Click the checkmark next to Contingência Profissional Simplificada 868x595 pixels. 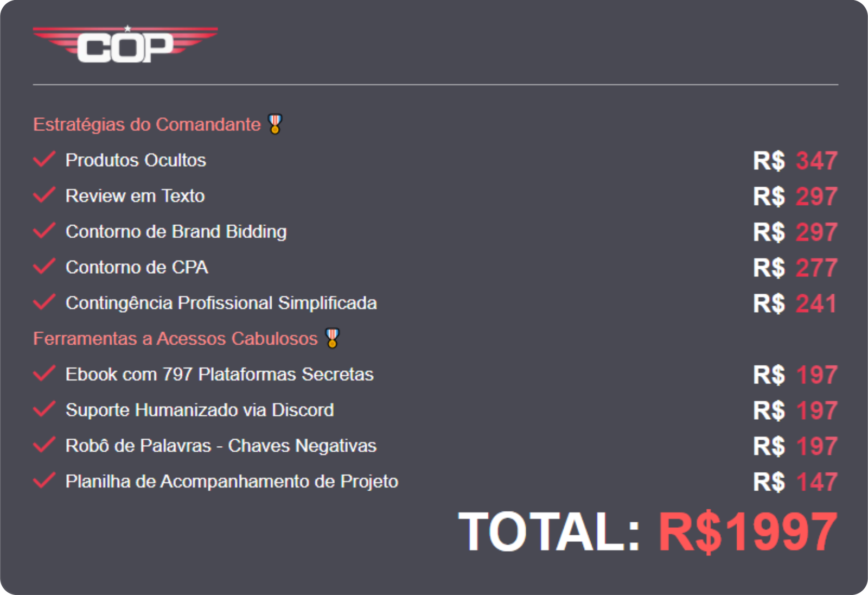pyautogui.click(x=44, y=302)
